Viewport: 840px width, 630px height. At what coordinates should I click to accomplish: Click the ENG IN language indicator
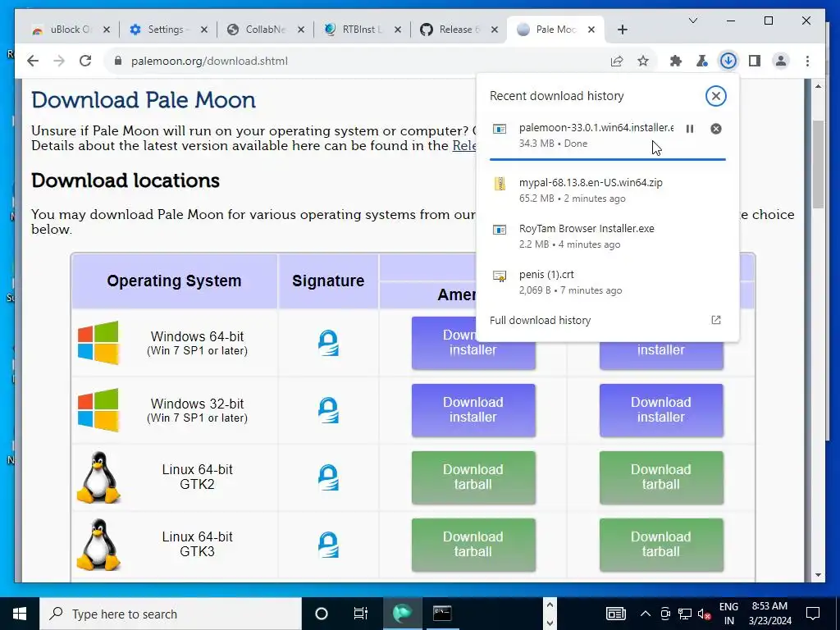point(728,614)
